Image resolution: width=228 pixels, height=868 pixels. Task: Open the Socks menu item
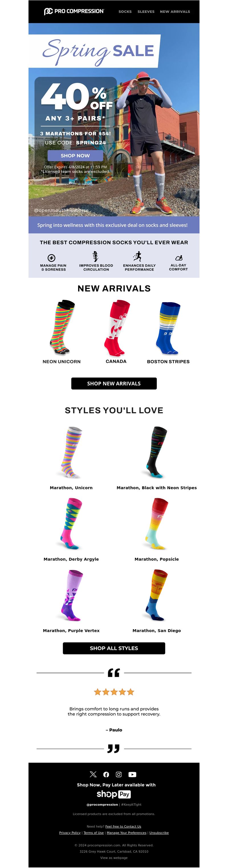(x=125, y=11)
